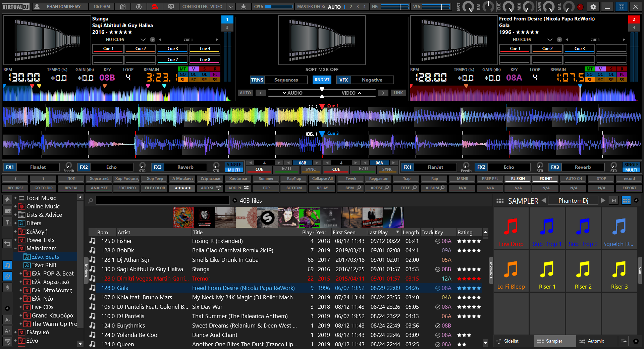Open AUDIO crossfader dropdown
The image size is (644, 349).
click(x=292, y=93)
